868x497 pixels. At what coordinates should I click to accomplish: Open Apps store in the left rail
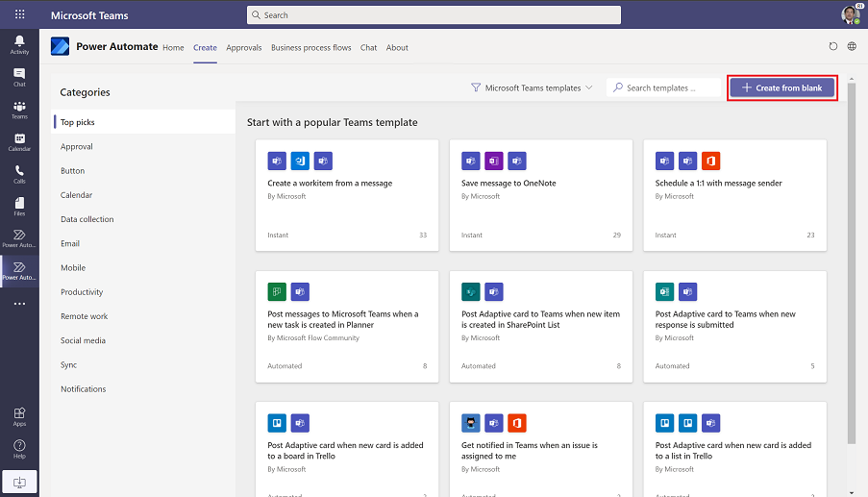[x=19, y=417]
